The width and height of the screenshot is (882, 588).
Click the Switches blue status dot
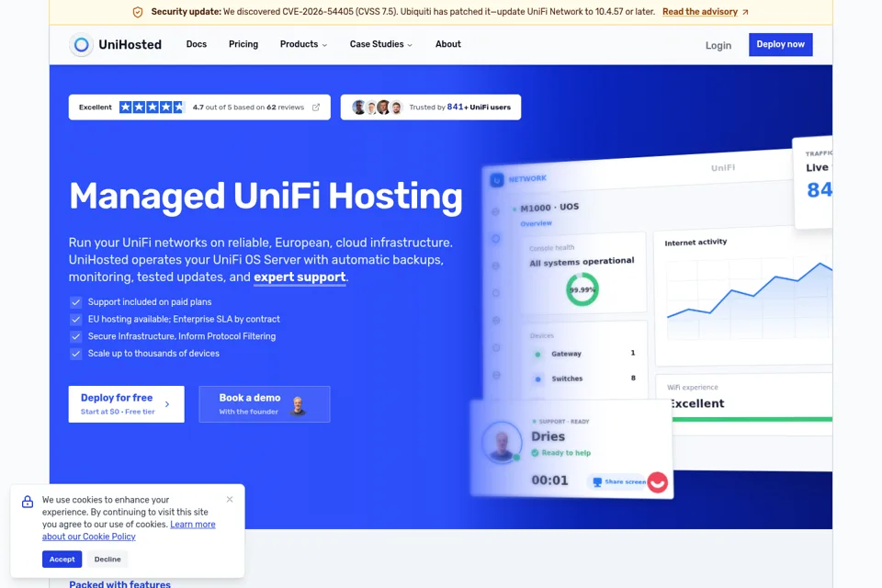tap(537, 379)
